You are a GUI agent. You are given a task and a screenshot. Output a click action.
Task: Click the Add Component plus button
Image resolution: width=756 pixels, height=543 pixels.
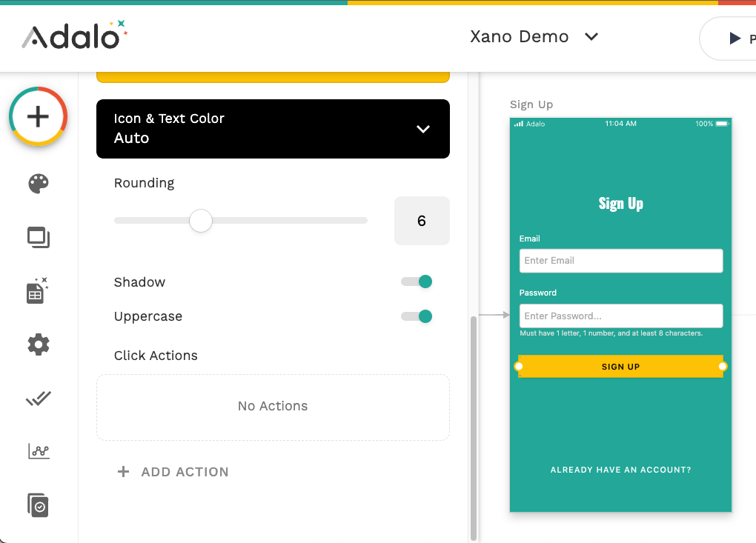39,116
